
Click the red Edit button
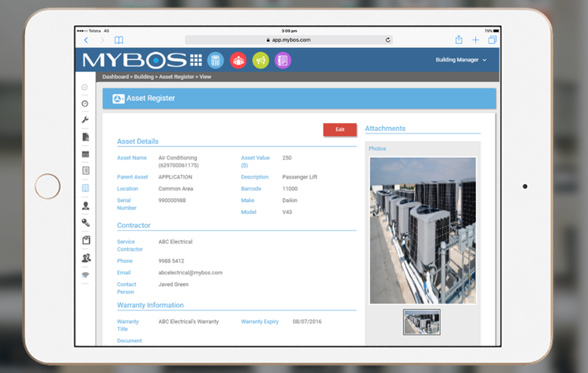[x=340, y=129]
